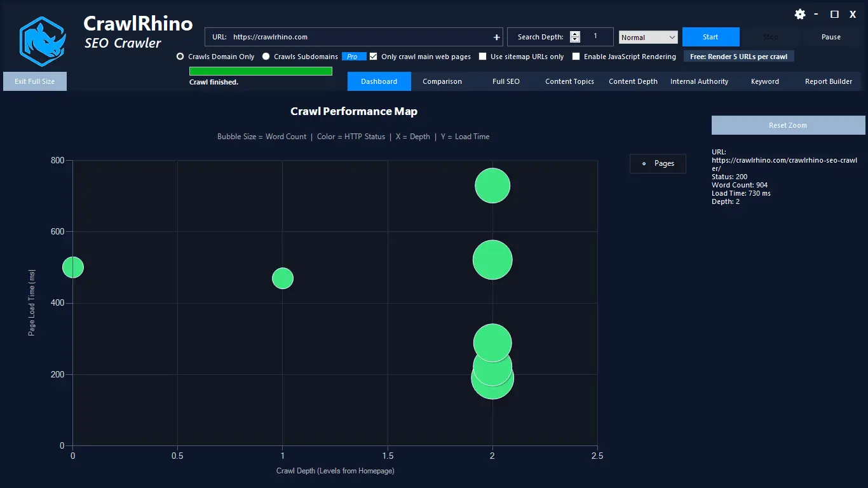
Task: Click Free: Render 5 URLs per crawl
Action: coord(739,57)
